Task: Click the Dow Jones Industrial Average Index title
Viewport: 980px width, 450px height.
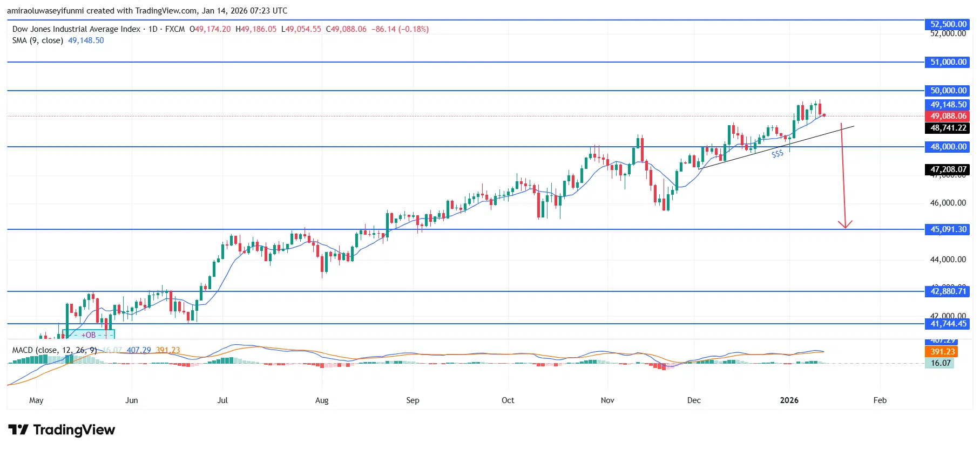Action: tap(76, 29)
